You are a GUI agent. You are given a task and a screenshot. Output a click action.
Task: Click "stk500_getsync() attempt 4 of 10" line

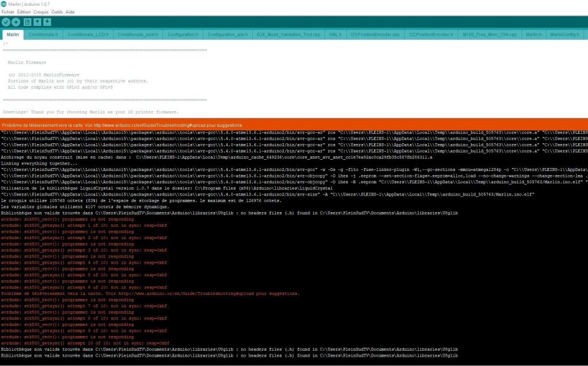[x=84, y=263]
